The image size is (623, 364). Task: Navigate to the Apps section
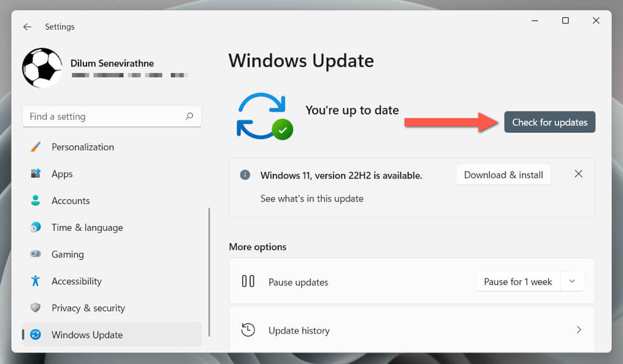[x=112, y=174]
